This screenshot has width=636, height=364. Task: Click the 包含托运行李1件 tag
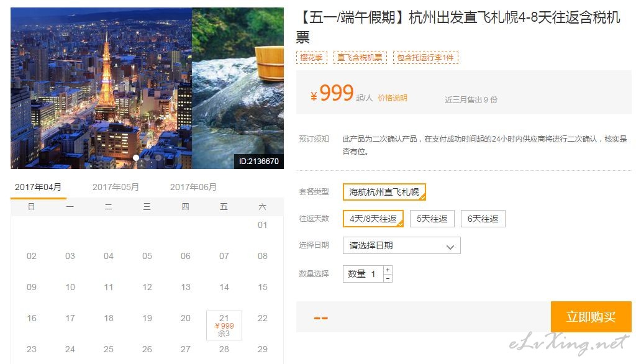425,58
